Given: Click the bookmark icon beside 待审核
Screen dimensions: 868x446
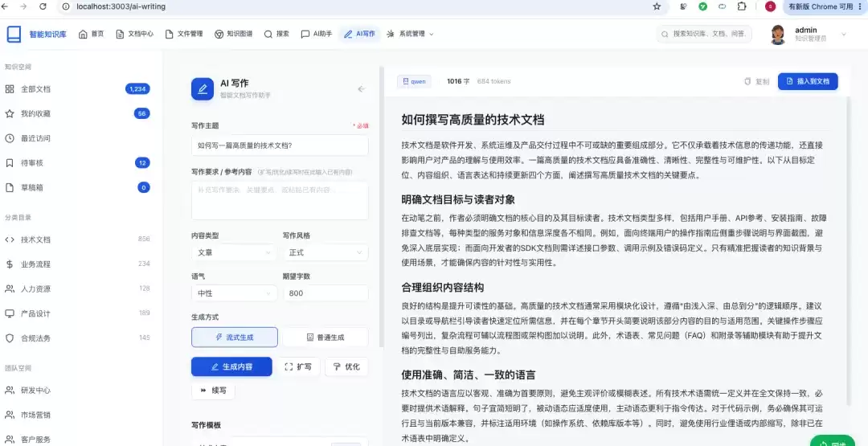Looking at the screenshot, I should tap(10, 162).
